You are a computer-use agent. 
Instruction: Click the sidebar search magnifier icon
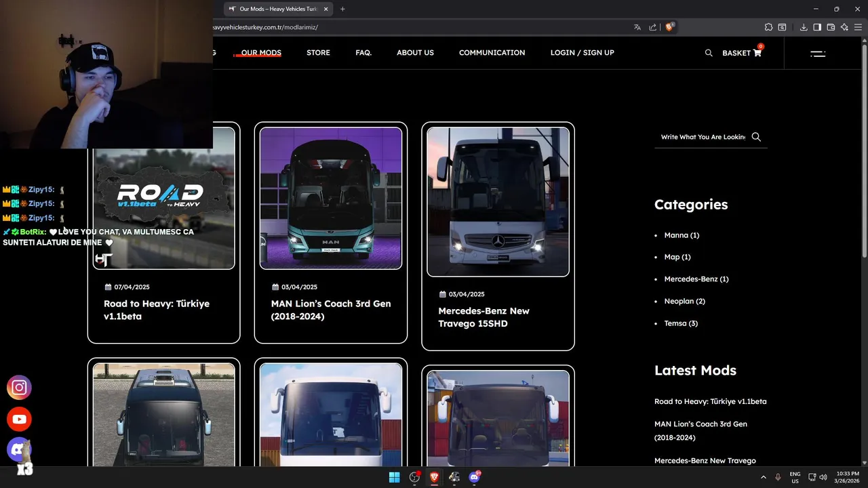(756, 137)
